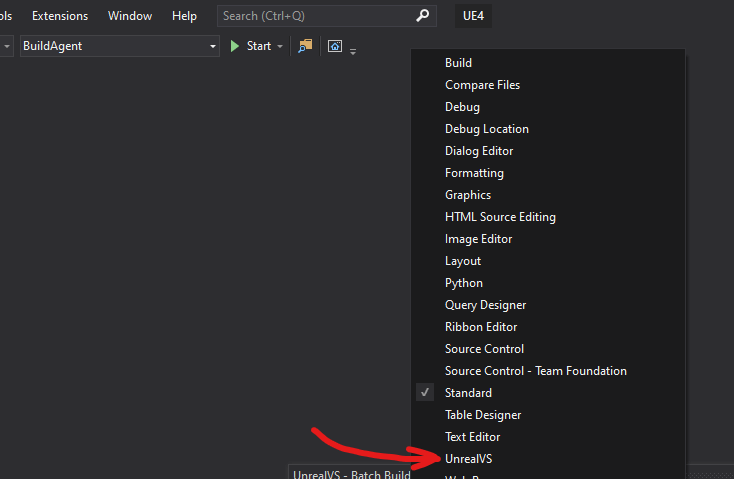The width and height of the screenshot is (734, 479).
Task: Click the Find in Files toolbar icon
Action: (x=306, y=46)
